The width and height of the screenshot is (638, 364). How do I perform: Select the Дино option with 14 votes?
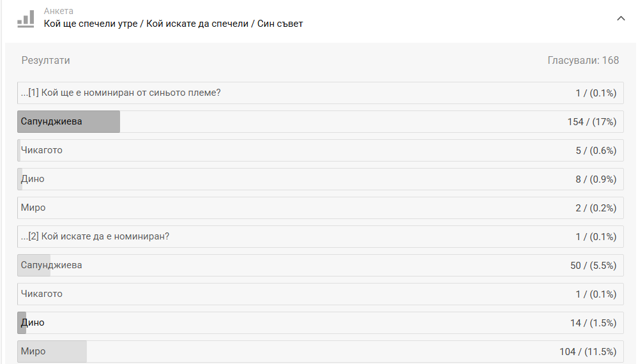click(x=33, y=322)
